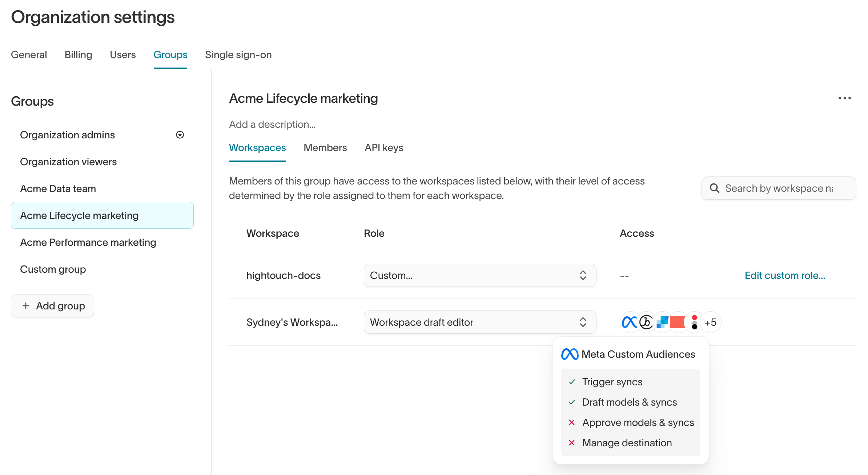
Task: Click the red and black dots destination icon
Action: tap(694, 322)
